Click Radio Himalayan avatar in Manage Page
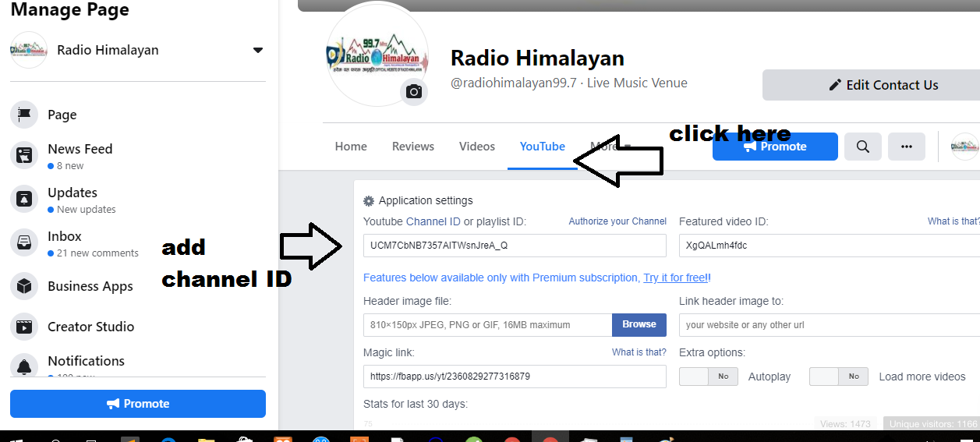Screen dimensions: 980x442 pos(29,50)
